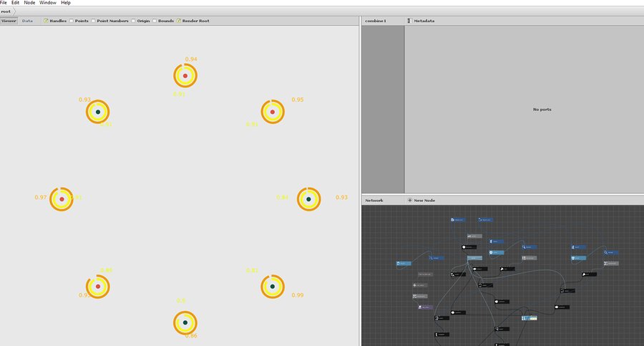Click the red center of the 0.95 circle
Screen dimensions: 644x346
273,112
